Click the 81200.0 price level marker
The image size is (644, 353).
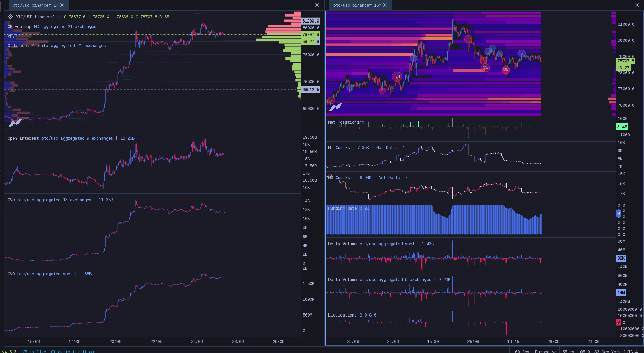[310, 21]
